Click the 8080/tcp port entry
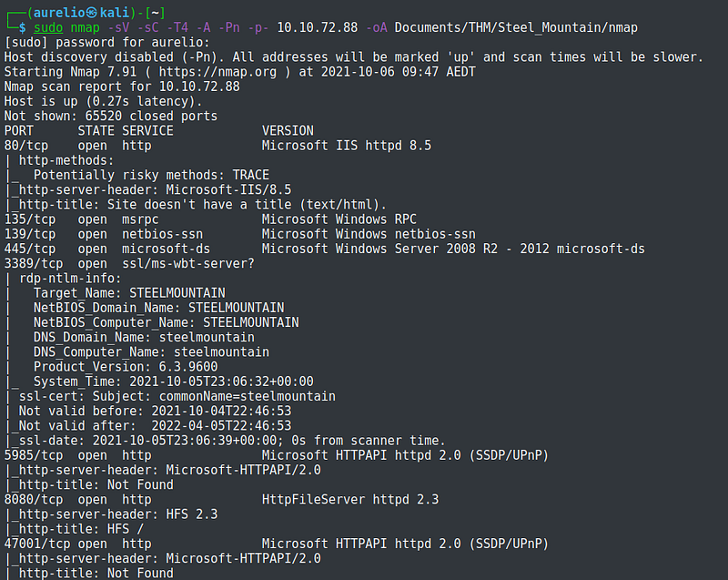 pos(30,499)
